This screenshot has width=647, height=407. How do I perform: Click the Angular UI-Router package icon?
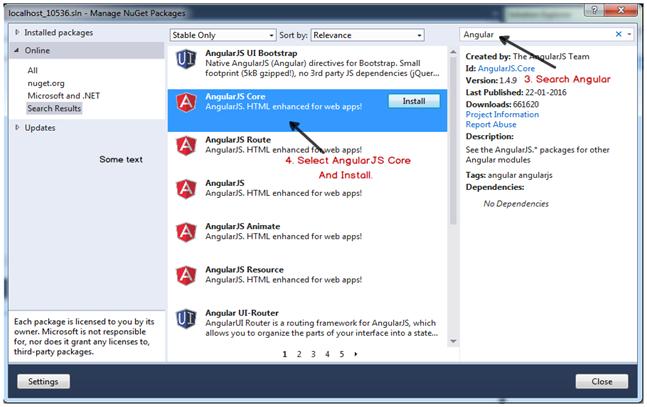click(186, 319)
